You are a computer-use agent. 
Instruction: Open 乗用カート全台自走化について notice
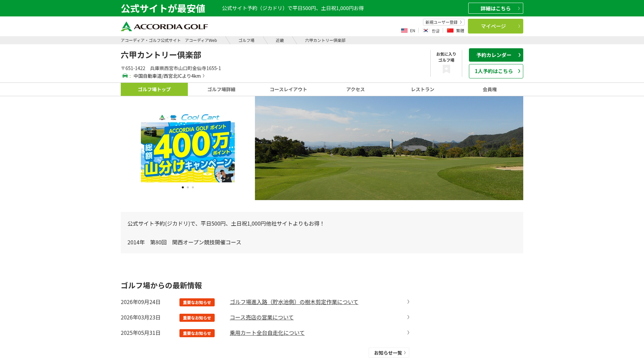point(267,333)
